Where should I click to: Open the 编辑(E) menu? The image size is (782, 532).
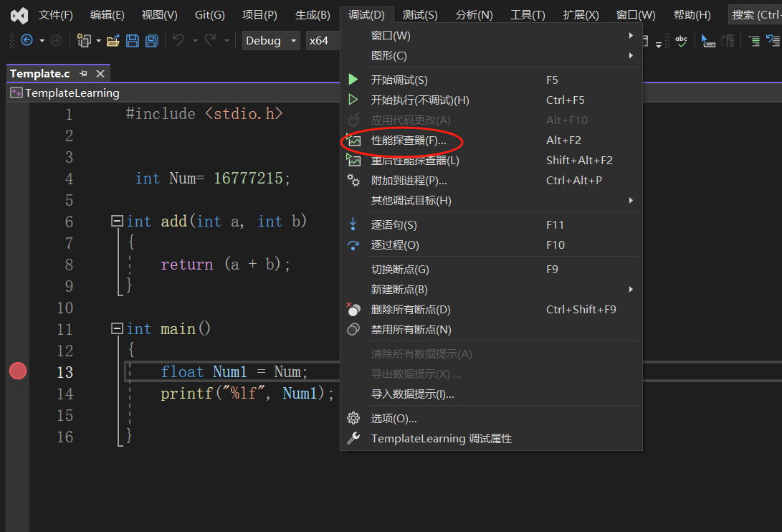(x=108, y=15)
